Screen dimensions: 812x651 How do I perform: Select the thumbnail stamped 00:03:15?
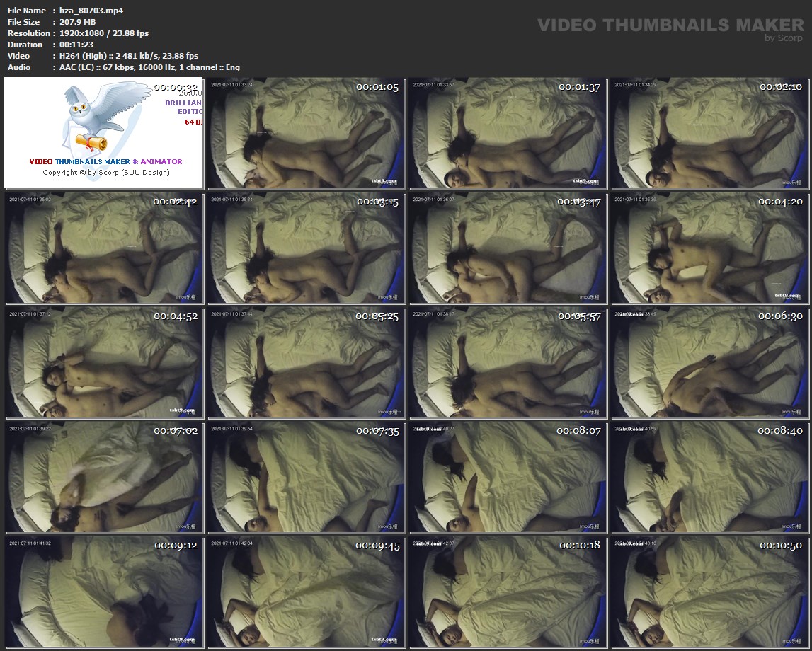click(306, 248)
